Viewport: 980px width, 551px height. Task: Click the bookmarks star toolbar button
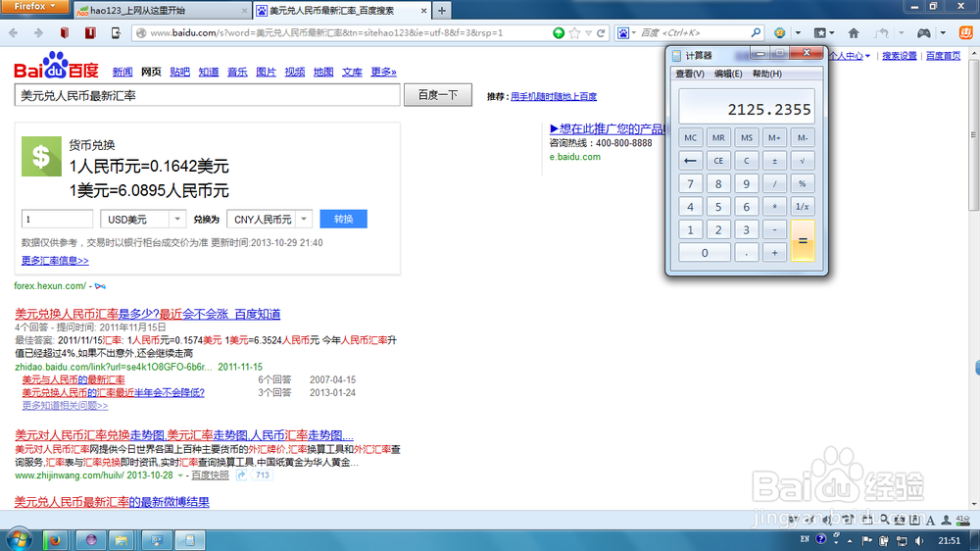tap(820, 33)
